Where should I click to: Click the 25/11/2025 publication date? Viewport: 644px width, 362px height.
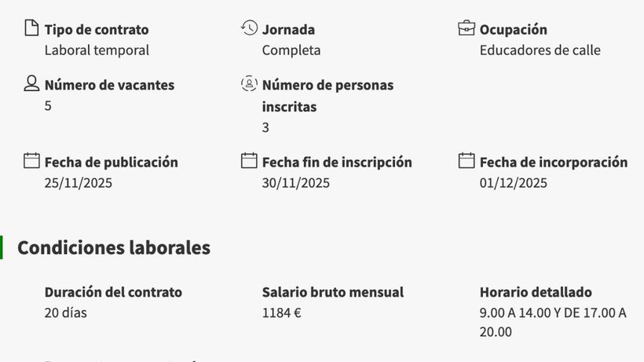click(79, 183)
